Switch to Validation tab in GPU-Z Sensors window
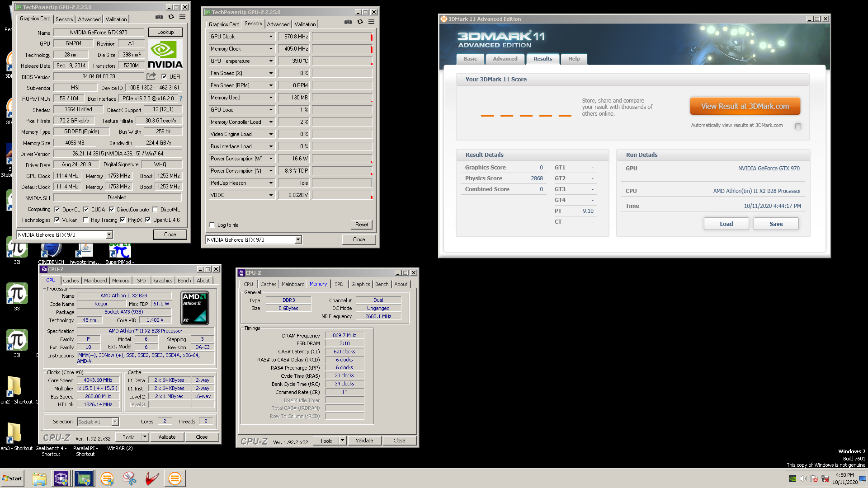Image resolution: width=868 pixels, height=488 pixels. coord(305,24)
